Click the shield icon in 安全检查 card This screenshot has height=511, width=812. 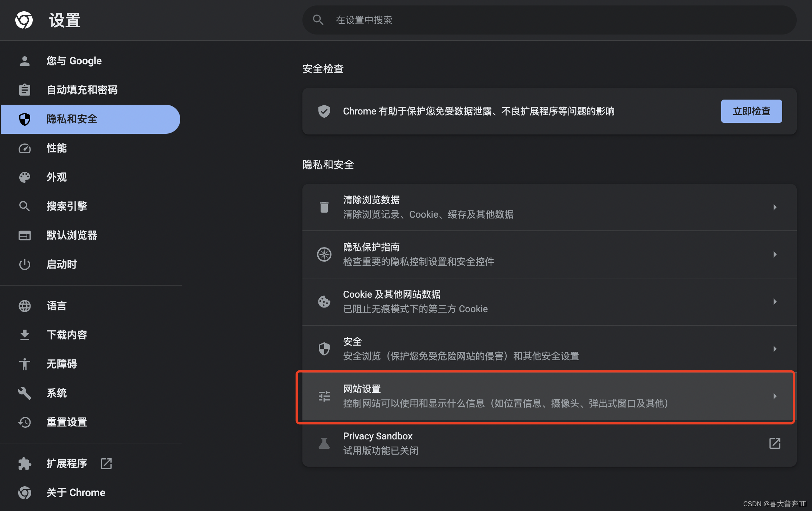(324, 111)
